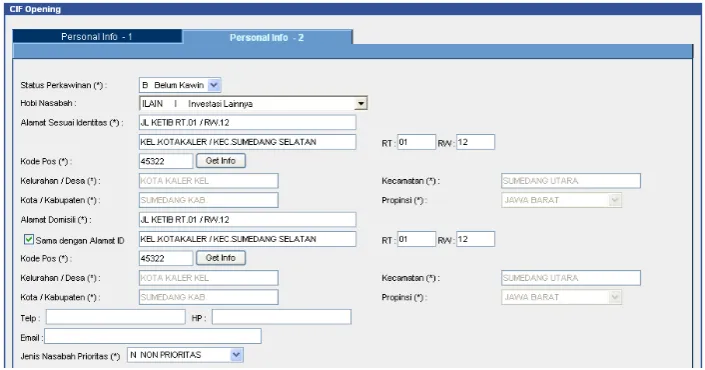Click the identity Kode Pos field
705x370 pixels.
pos(166,161)
